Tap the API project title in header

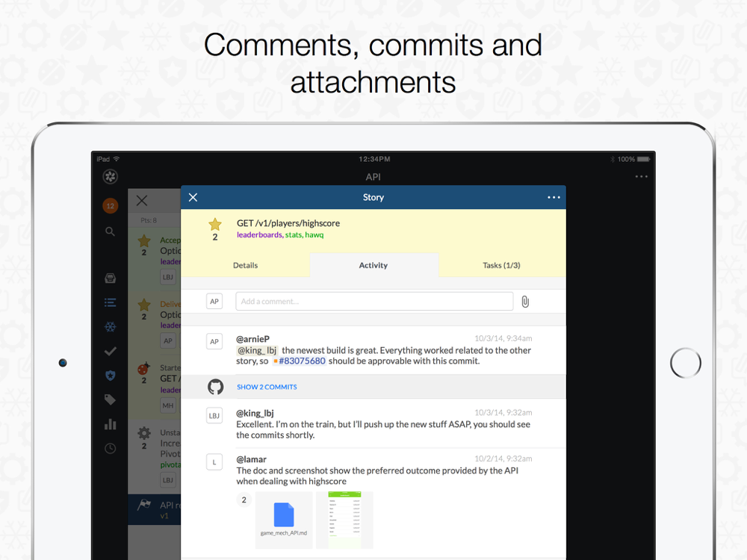pyautogui.click(x=373, y=177)
